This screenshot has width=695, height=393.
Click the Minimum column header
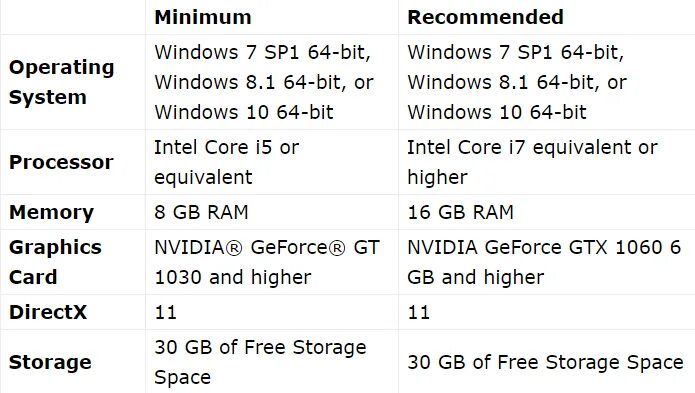coord(203,17)
